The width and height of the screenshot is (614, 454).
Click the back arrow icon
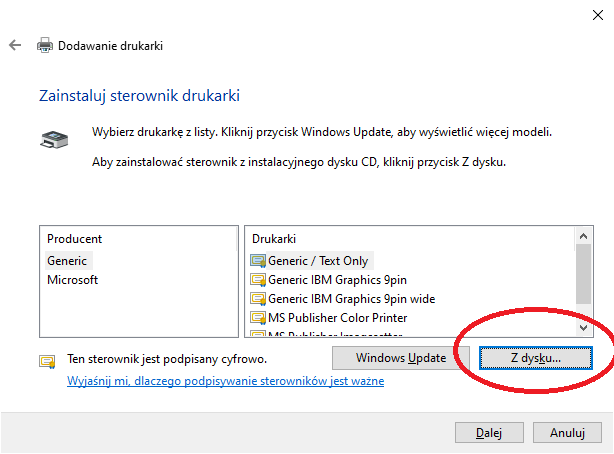tap(15, 45)
